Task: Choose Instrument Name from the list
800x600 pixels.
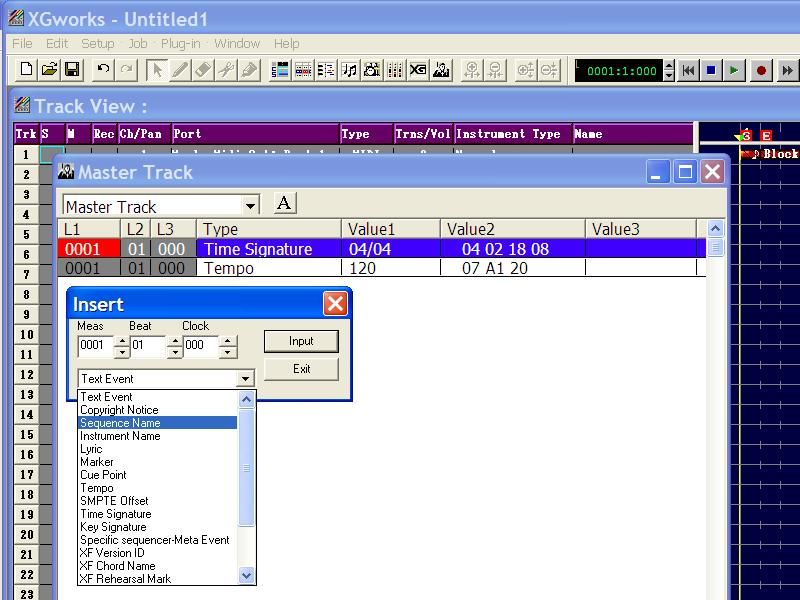Action: [158, 436]
